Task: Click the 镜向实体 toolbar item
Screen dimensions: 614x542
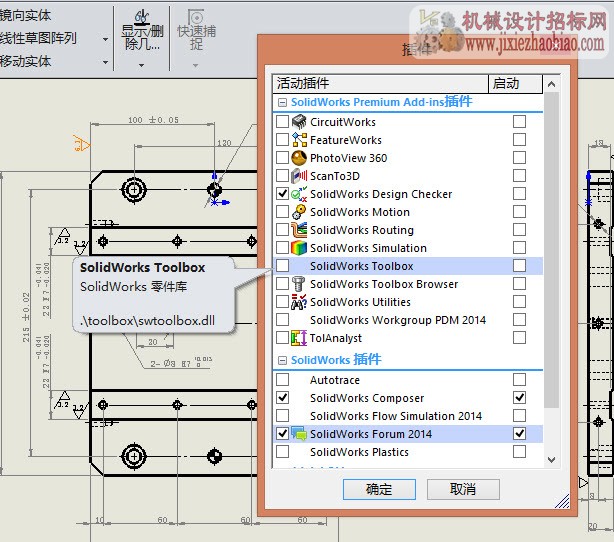Action: click(25, 15)
